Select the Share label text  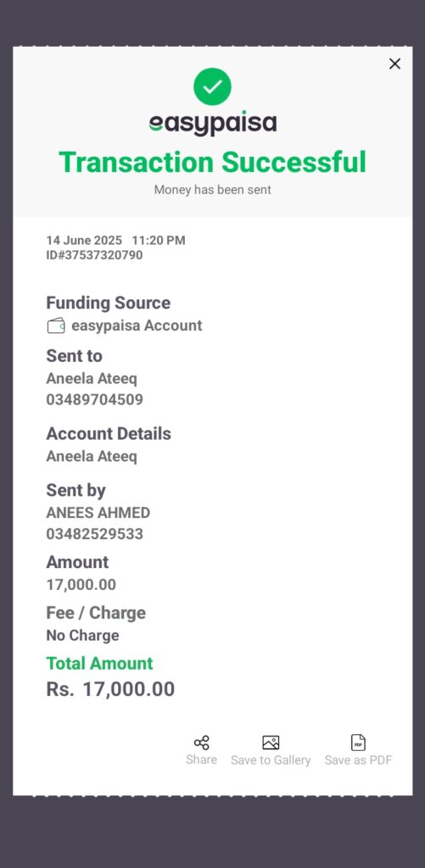(201, 759)
